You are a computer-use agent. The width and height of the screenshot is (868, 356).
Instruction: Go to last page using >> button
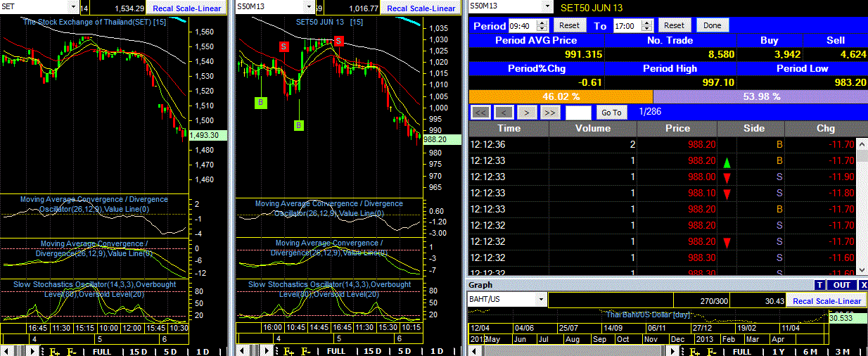point(549,112)
